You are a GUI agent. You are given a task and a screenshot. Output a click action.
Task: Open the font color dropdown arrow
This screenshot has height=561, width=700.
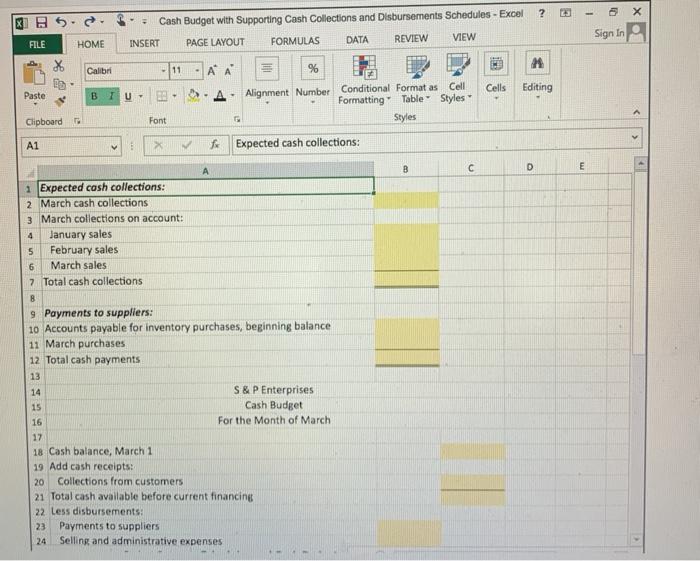pos(233,96)
